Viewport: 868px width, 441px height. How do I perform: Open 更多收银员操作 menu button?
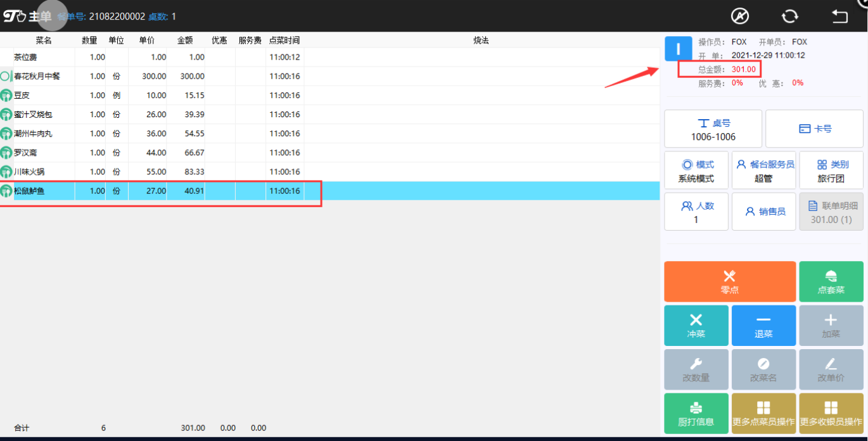click(831, 414)
